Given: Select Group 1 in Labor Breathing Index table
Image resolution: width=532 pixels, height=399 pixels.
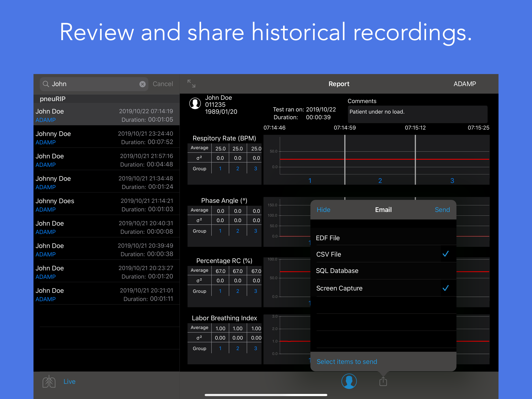Looking at the screenshot, I should pyautogui.click(x=220, y=348).
